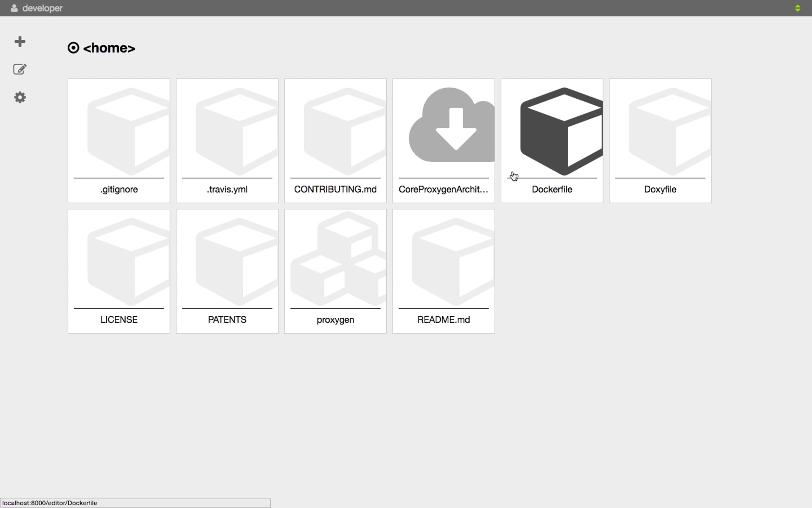Click the proxygen folder name label
The height and width of the screenshot is (508, 812).
[x=335, y=320]
